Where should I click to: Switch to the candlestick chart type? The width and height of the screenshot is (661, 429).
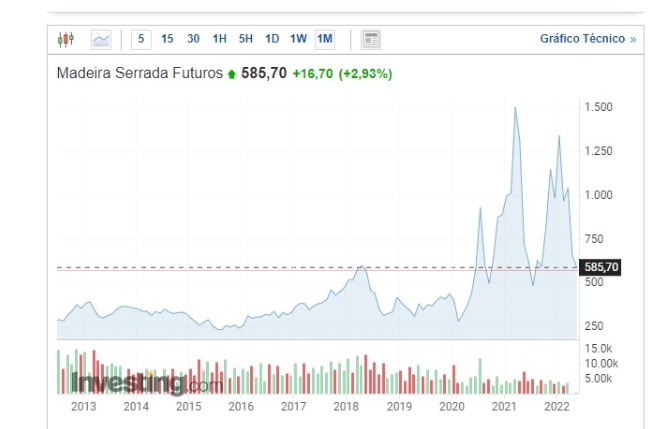(x=66, y=39)
